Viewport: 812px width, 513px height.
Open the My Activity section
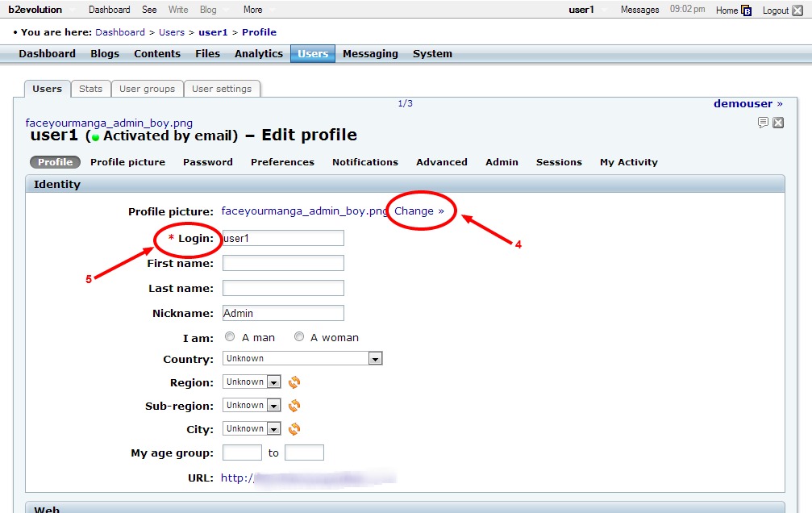[x=629, y=162]
